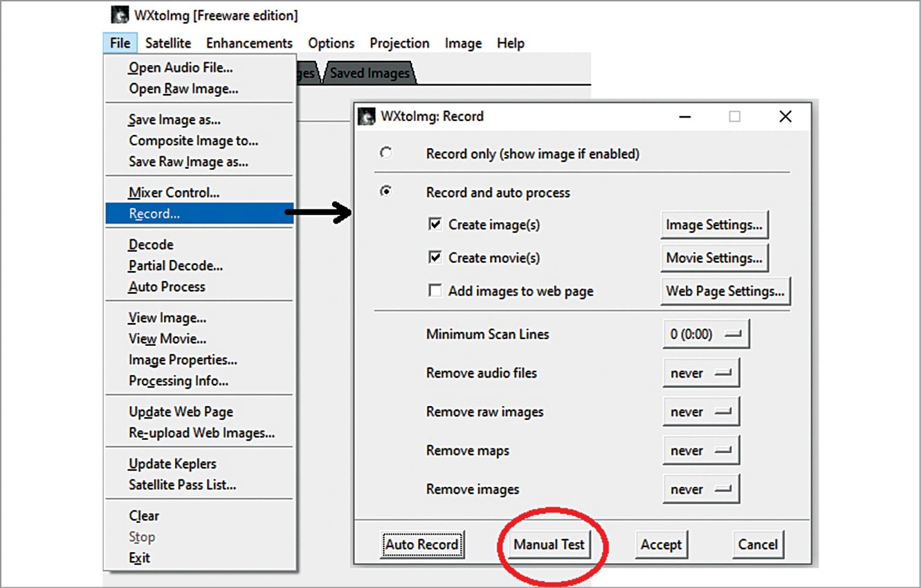This screenshot has width=921, height=588.
Task: Uncheck the Create image(s) checkbox
Action: click(435, 224)
